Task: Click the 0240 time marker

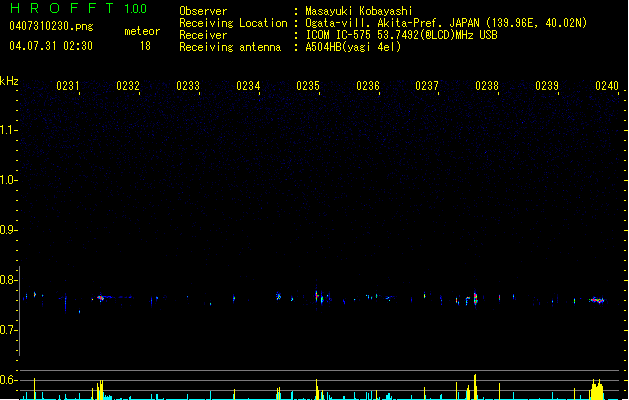Action: [x=607, y=86]
